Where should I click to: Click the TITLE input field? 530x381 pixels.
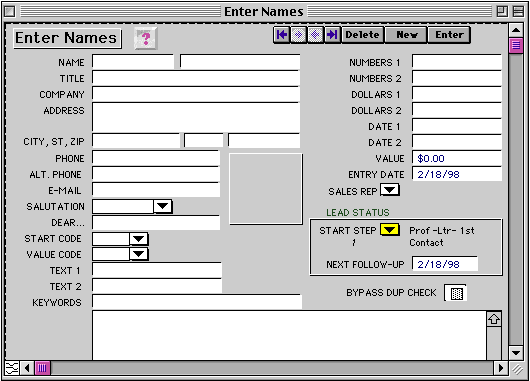(x=196, y=78)
